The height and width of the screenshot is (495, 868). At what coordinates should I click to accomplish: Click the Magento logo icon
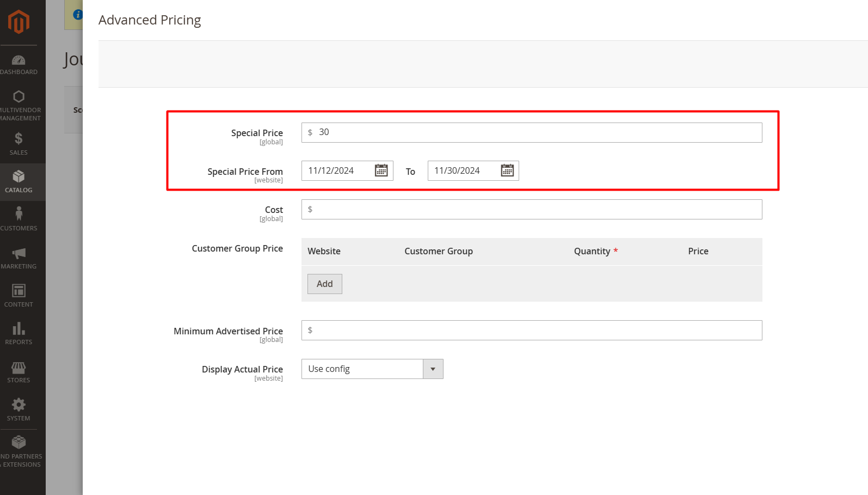tap(19, 22)
